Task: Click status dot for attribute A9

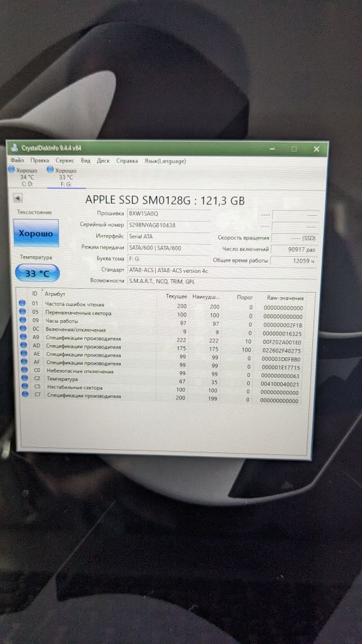Action: [24, 337]
